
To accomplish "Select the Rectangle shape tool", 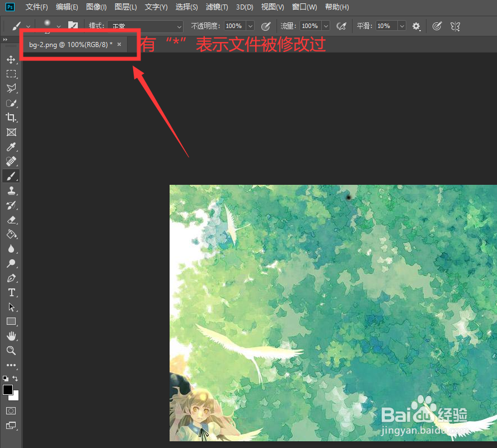I will (x=11, y=321).
